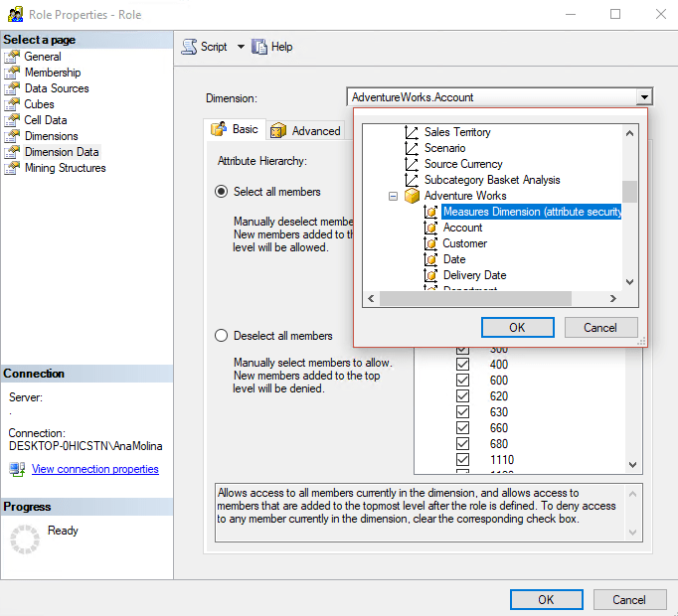Click the Mining Structures page icon
Image resolution: width=678 pixels, height=616 pixels.
[x=12, y=168]
